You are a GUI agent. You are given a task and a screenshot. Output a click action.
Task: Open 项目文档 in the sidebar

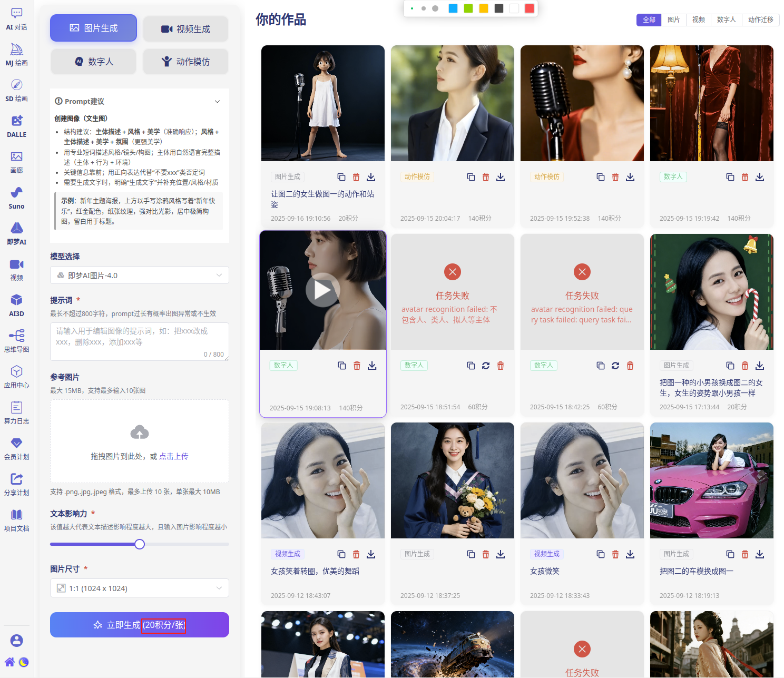click(x=17, y=520)
